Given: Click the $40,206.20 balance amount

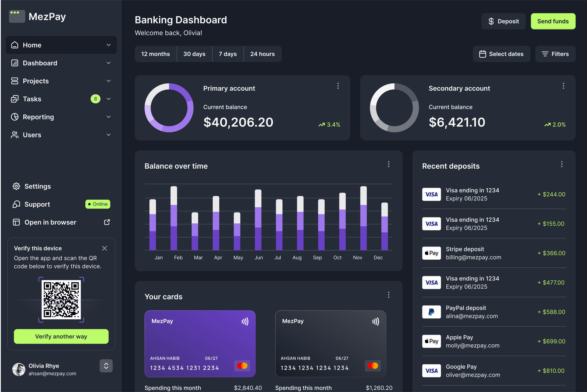Looking at the screenshot, I should pyautogui.click(x=238, y=122).
